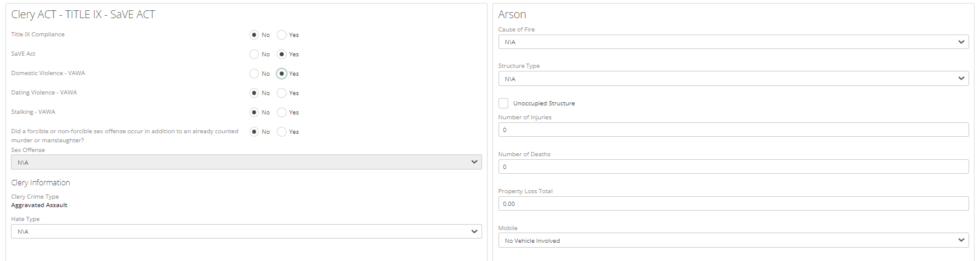Select Yes for Domestic Violence - VAWA

coord(281,74)
